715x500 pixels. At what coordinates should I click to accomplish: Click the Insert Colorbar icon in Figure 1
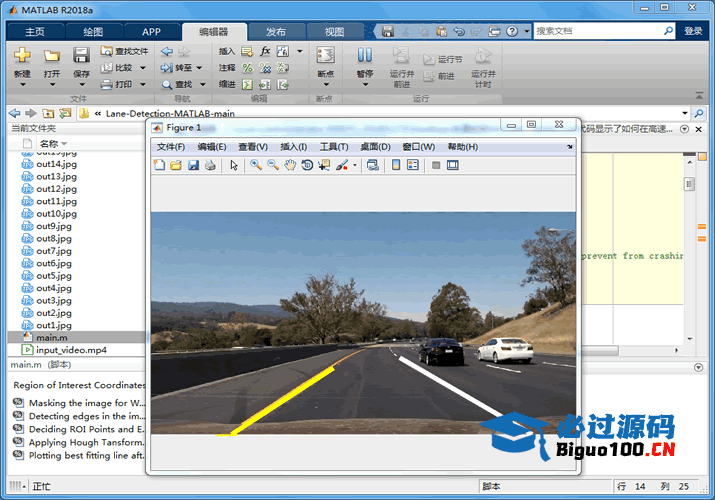pyautogui.click(x=396, y=165)
